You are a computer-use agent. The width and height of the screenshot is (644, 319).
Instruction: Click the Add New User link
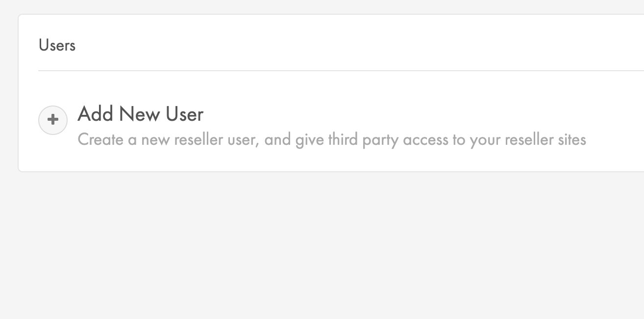(x=140, y=114)
